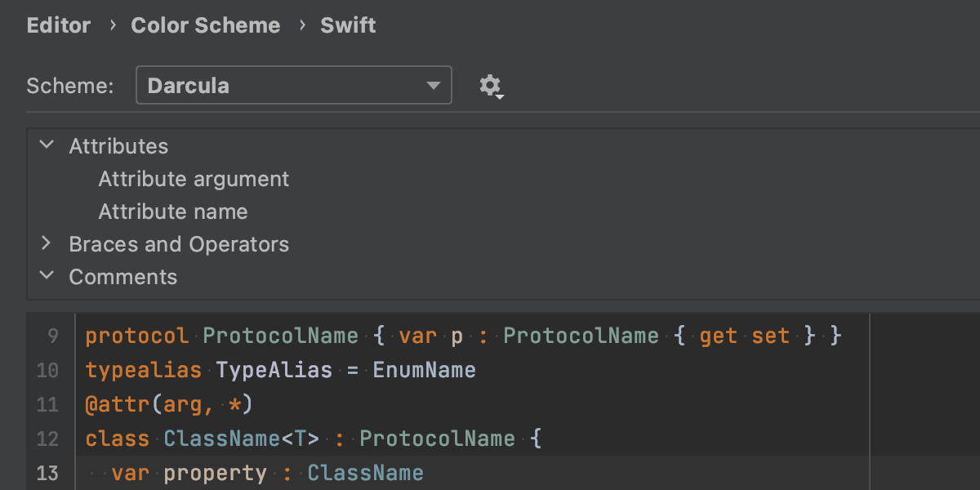980x490 pixels.
Task: Click the Color Scheme breadcrumb
Action: [x=205, y=25]
